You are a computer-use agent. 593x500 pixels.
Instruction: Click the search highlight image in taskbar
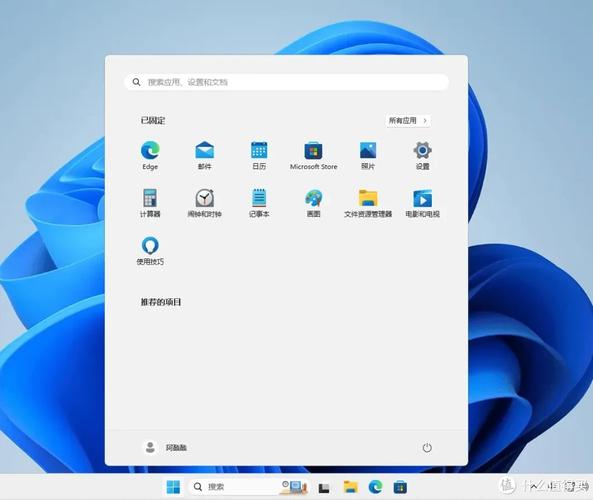coord(294,487)
